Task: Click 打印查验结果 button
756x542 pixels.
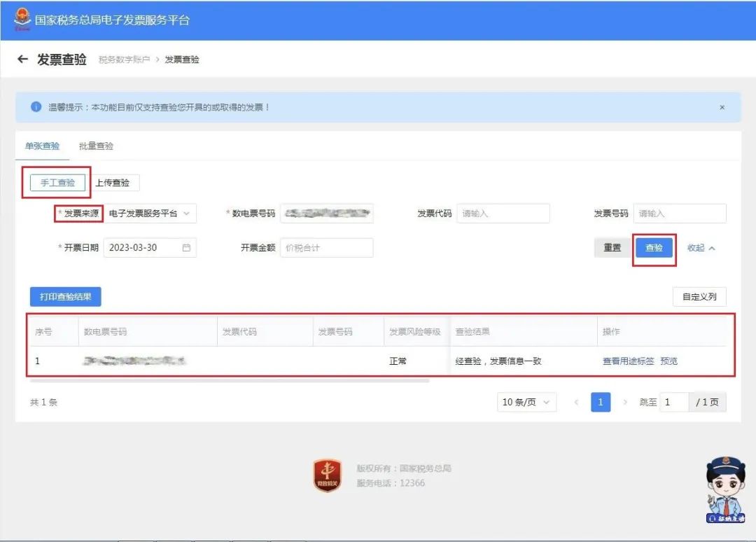Action: 66,296
